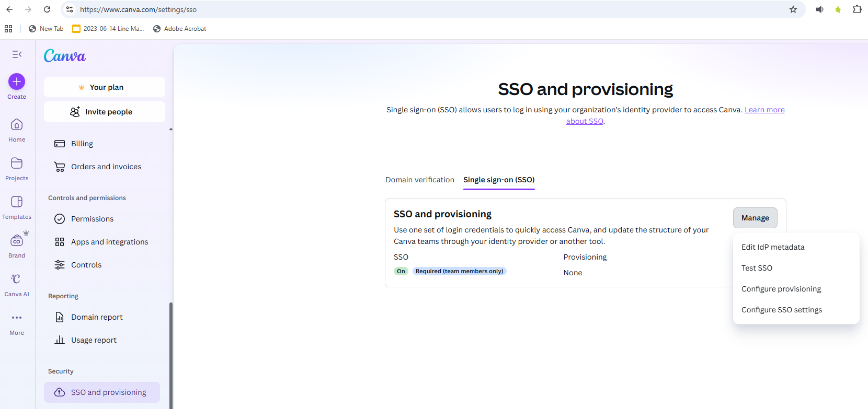The image size is (868, 409).
Task: Open Brand kit icon
Action: pyautogui.click(x=17, y=241)
